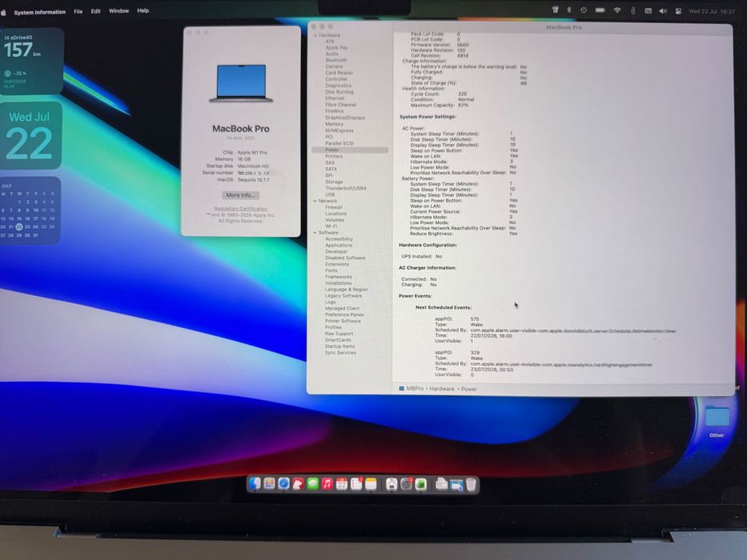Image resolution: width=747 pixels, height=560 pixels.
Task: Open the File menu
Action: tap(78, 11)
